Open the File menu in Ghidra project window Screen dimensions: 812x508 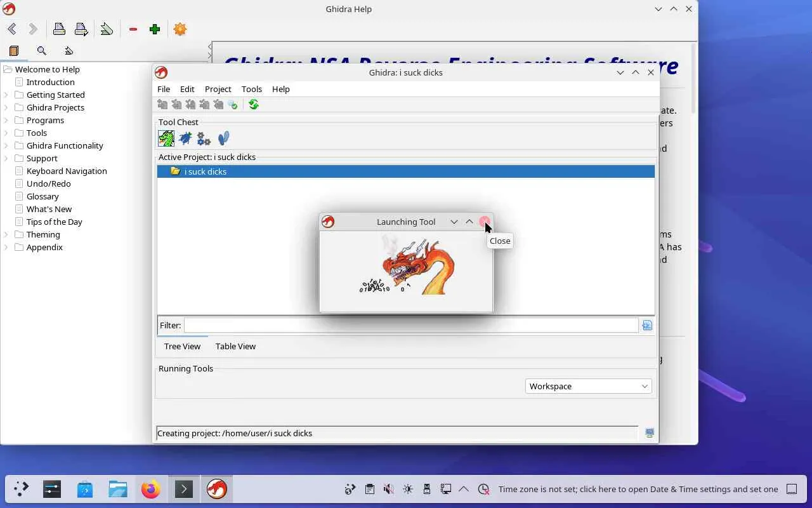(x=164, y=89)
